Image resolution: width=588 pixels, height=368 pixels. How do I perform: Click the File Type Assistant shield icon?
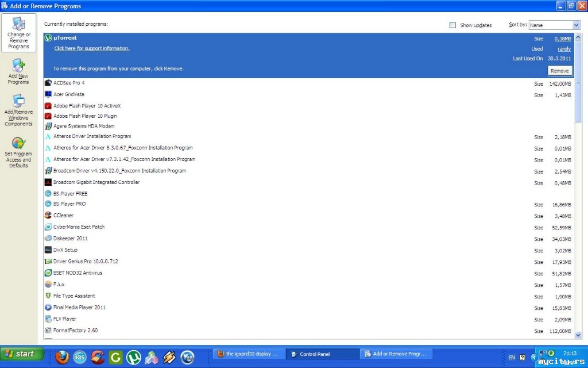point(48,296)
